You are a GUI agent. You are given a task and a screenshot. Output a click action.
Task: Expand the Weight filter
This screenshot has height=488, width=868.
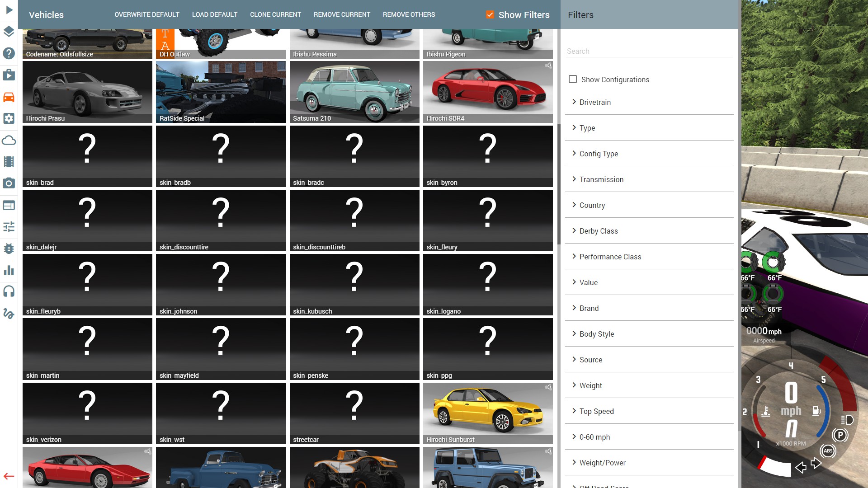click(x=649, y=385)
